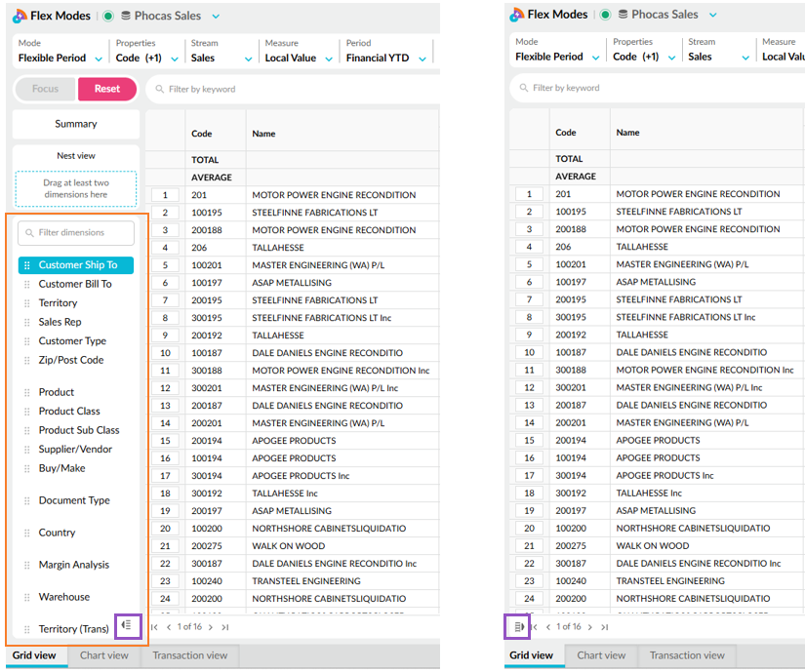Click the pink Reset button
This screenshot has width=805, height=672.
point(107,89)
